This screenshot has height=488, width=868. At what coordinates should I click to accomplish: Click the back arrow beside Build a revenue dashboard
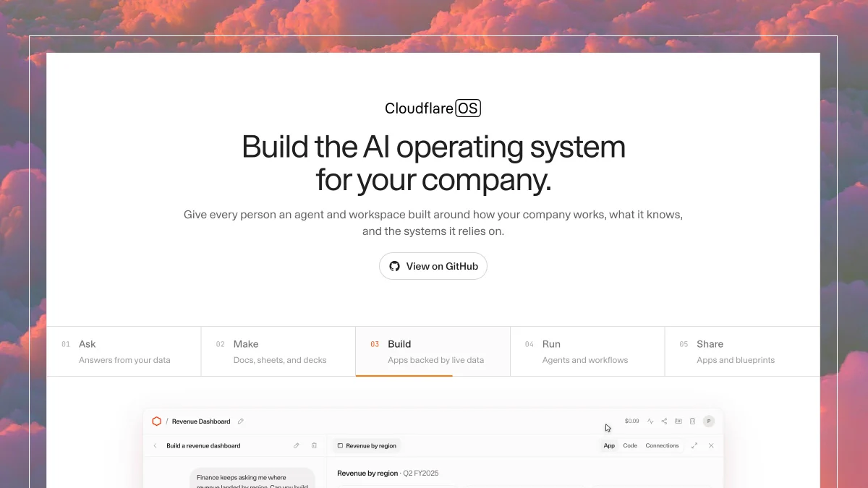click(155, 446)
